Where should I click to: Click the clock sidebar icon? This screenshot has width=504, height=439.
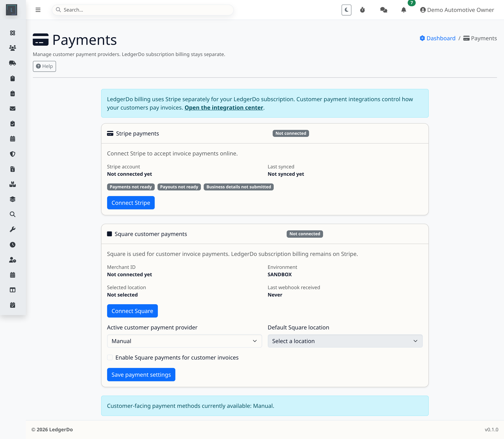12,245
